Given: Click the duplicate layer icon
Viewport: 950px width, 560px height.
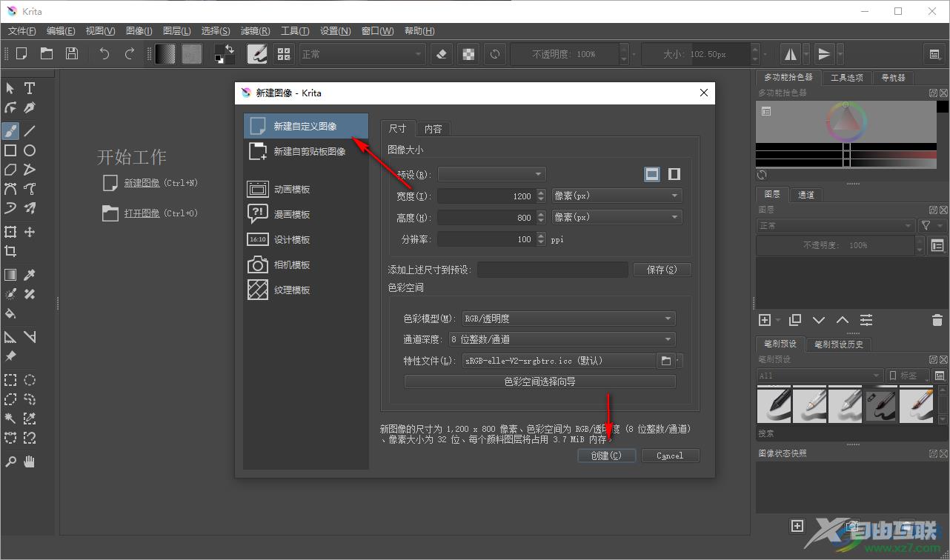Looking at the screenshot, I should point(795,320).
